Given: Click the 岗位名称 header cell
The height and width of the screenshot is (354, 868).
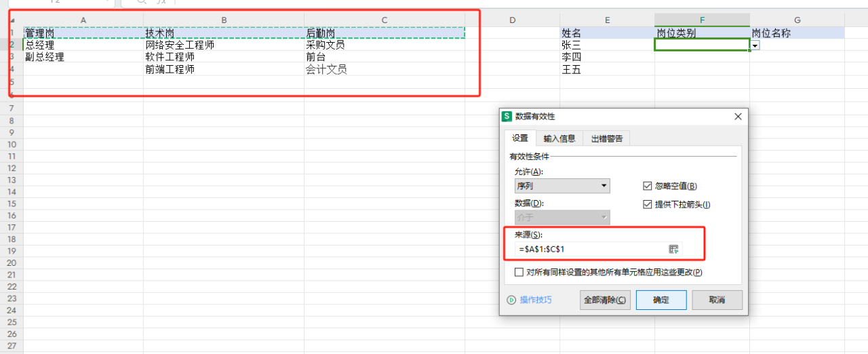Looking at the screenshot, I should pyautogui.click(x=797, y=33).
